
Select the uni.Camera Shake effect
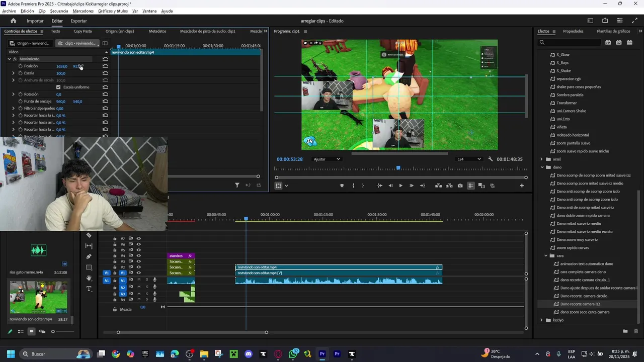click(571, 111)
